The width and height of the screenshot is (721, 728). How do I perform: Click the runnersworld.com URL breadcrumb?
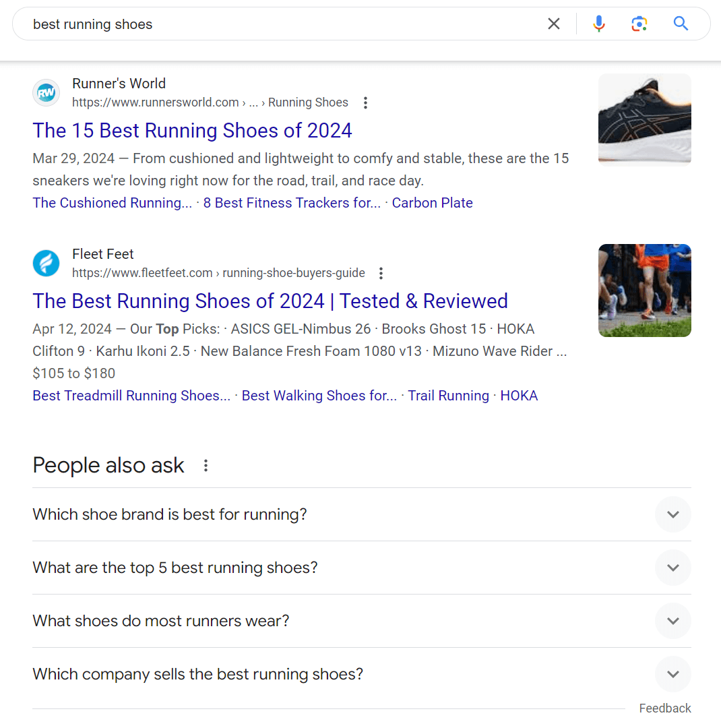210,102
